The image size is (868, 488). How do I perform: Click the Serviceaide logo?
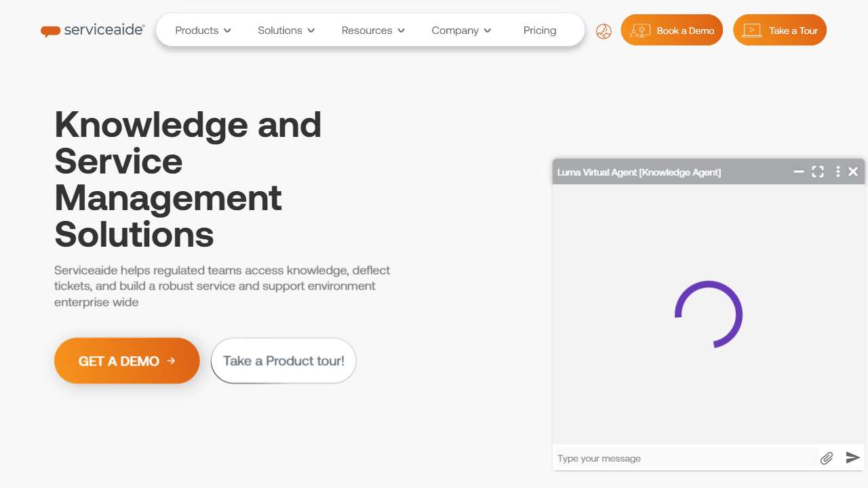point(93,30)
